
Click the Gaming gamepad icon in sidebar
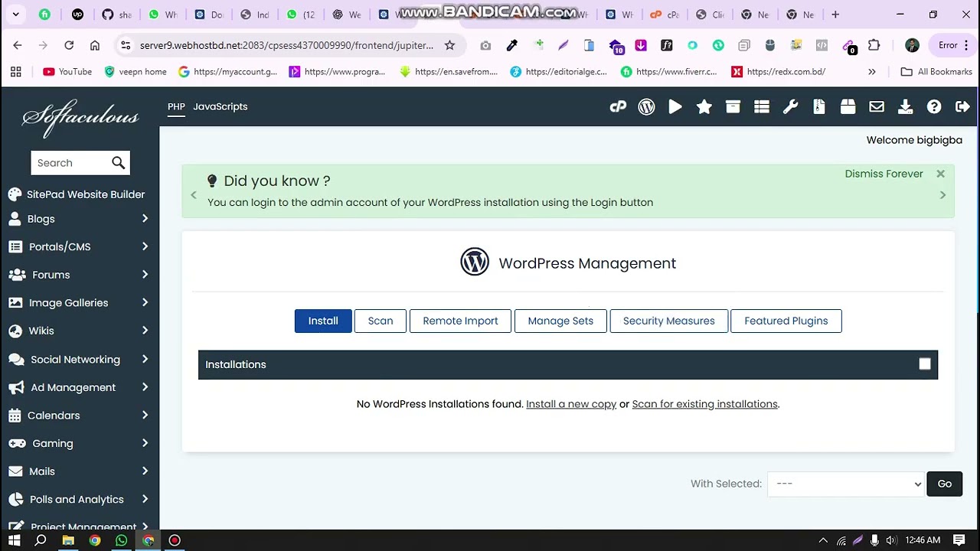click(15, 443)
